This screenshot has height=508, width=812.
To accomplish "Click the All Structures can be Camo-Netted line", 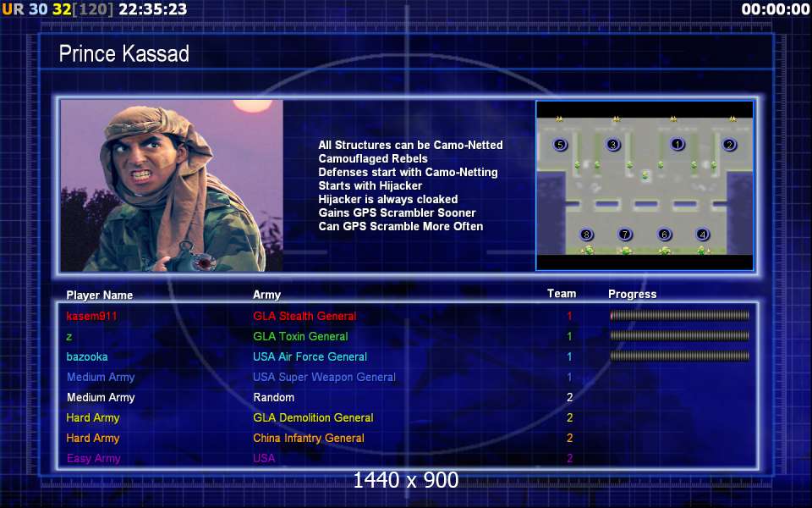I will pos(411,145).
